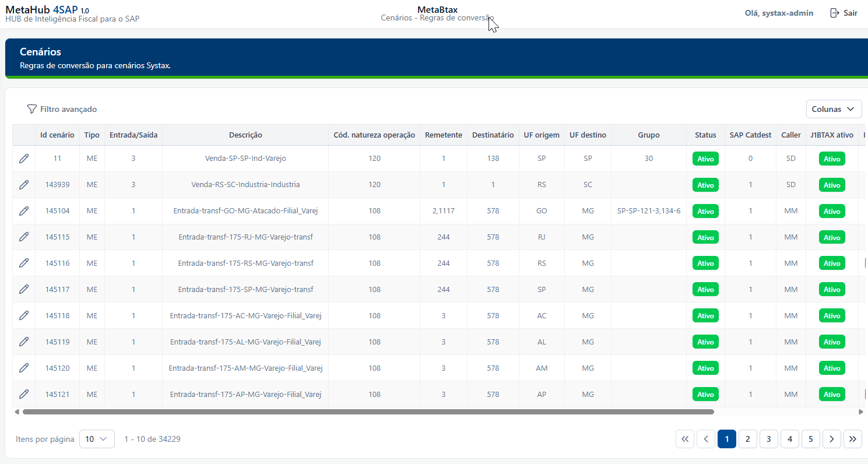Screen dimensions: 868x464
Task: Open editor for scenario 143939 pencil icon
Action: (24, 185)
